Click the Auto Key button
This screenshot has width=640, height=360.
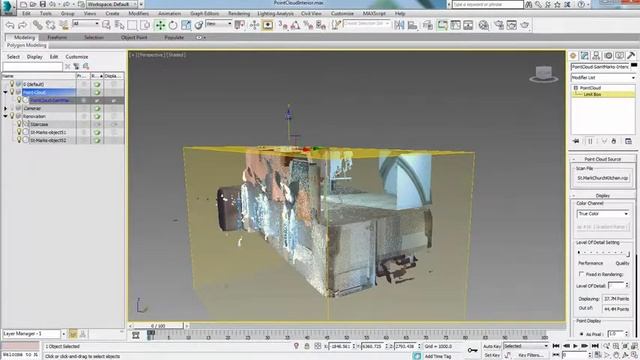pos(492,346)
